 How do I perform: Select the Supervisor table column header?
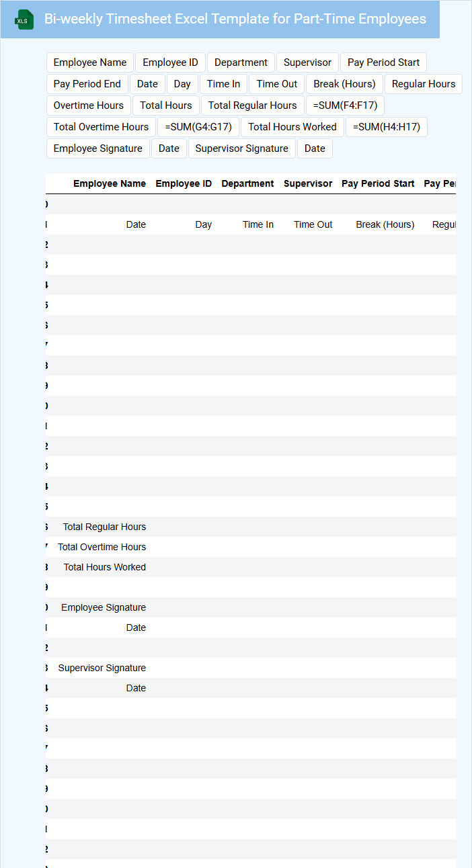[x=308, y=183]
